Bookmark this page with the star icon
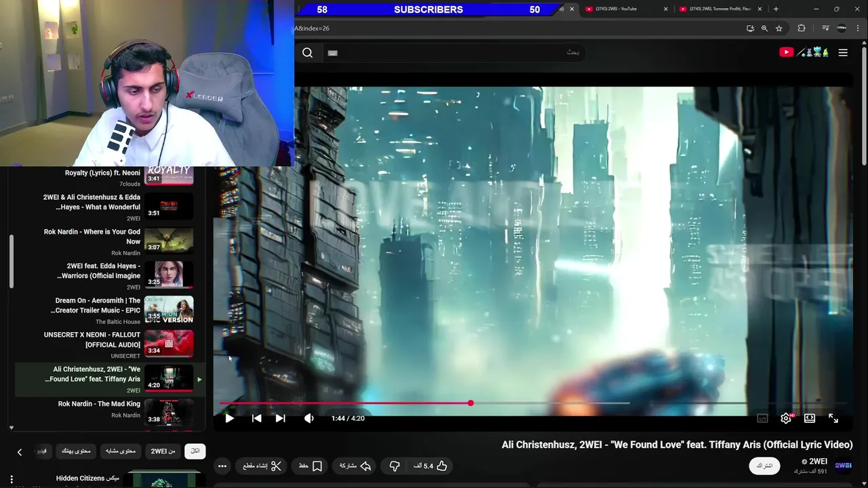 coord(779,28)
